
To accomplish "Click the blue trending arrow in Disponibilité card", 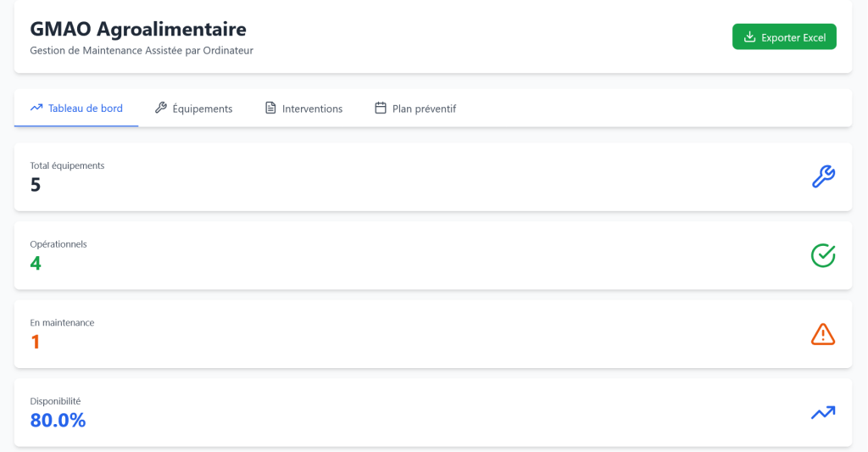I will [x=823, y=413].
